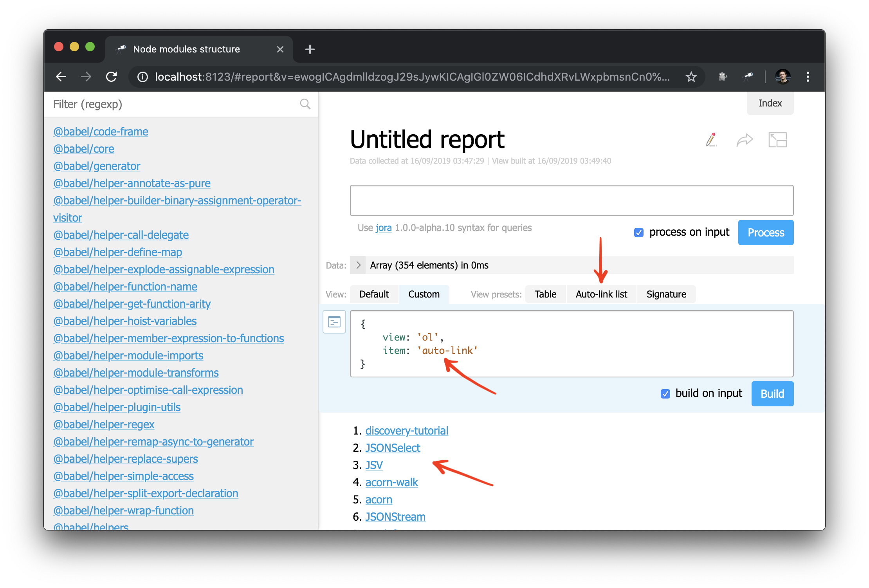869x588 pixels.
Task: Open the browser three-dot menu
Action: coord(808,77)
